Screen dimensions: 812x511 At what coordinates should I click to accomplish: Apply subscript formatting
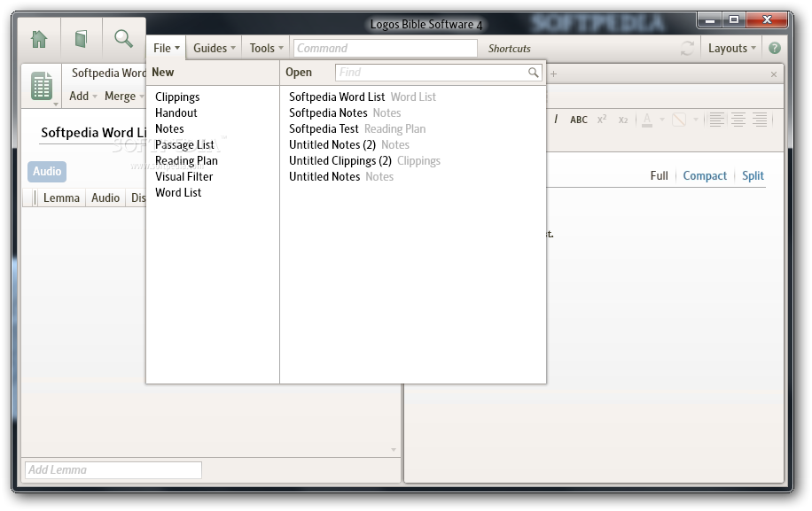pyautogui.click(x=623, y=120)
